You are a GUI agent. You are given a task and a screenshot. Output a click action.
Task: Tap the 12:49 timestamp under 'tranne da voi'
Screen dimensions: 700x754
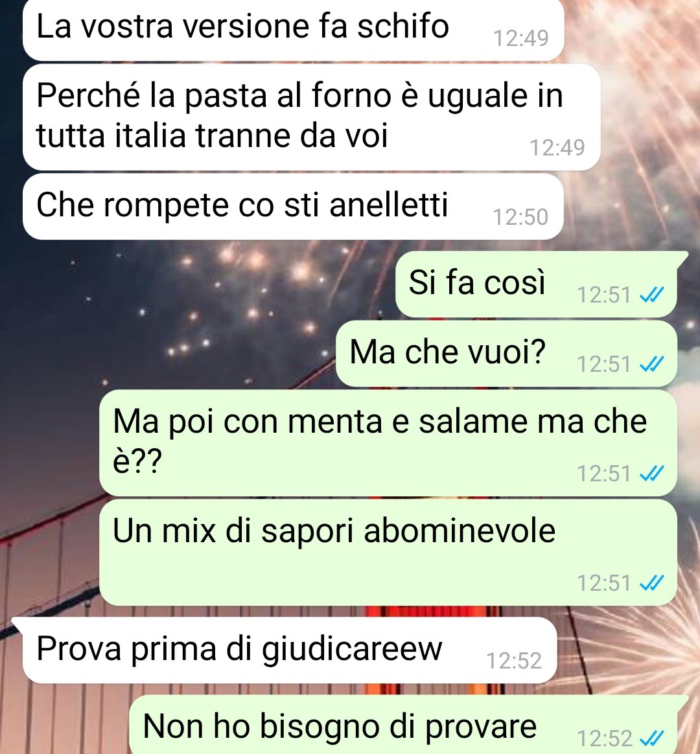point(557,148)
